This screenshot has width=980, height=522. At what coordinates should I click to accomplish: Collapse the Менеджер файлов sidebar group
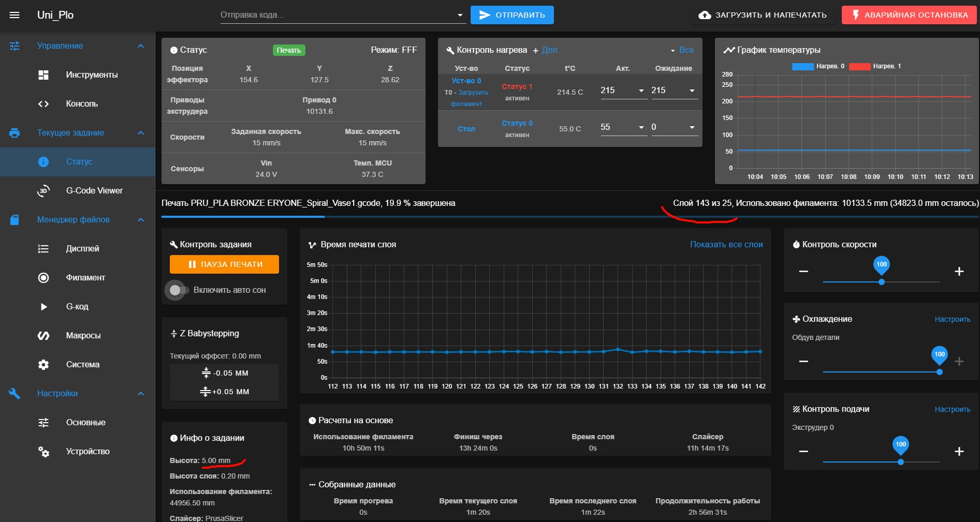[141, 220]
